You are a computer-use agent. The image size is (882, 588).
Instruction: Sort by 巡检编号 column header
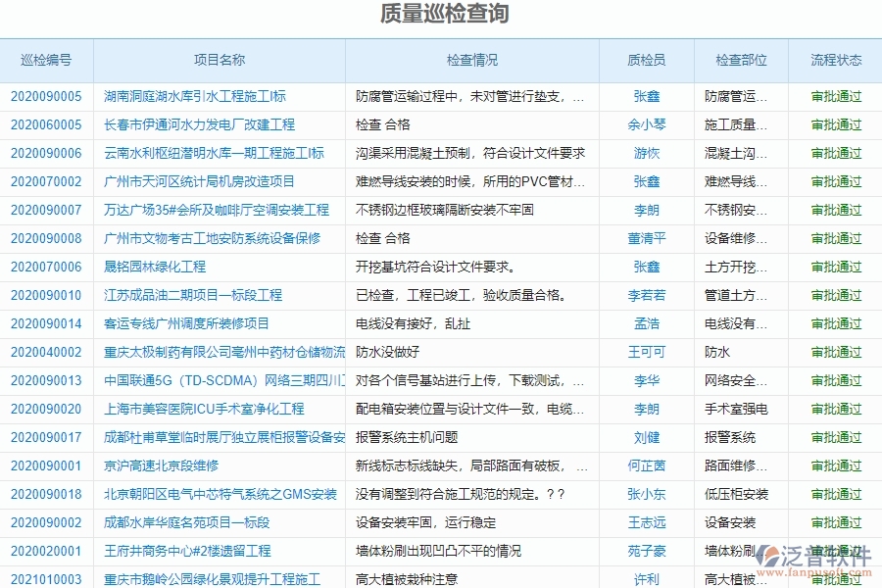(45, 60)
